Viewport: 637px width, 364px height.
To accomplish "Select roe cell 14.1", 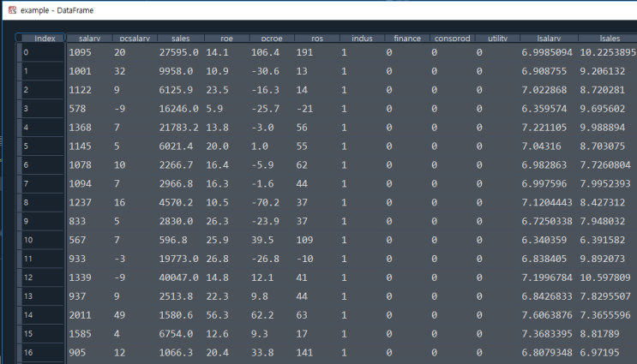I will (217, 52).
